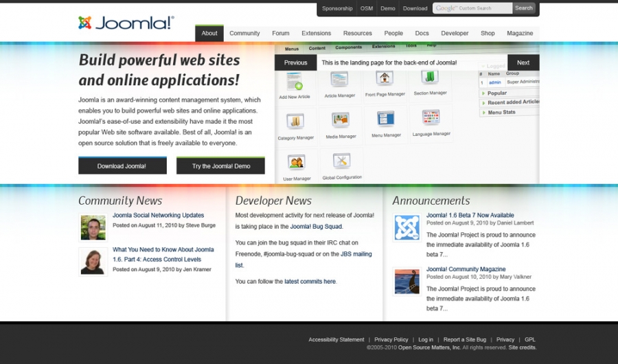The image size is (618, 364).
Task: Click Report a Site Bug link
Action: click(x=465, y=339)
